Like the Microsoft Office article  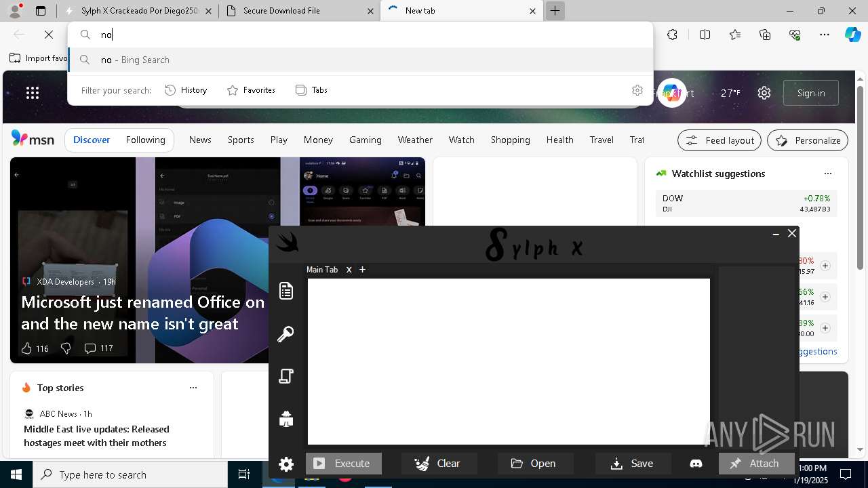(35, 348)
